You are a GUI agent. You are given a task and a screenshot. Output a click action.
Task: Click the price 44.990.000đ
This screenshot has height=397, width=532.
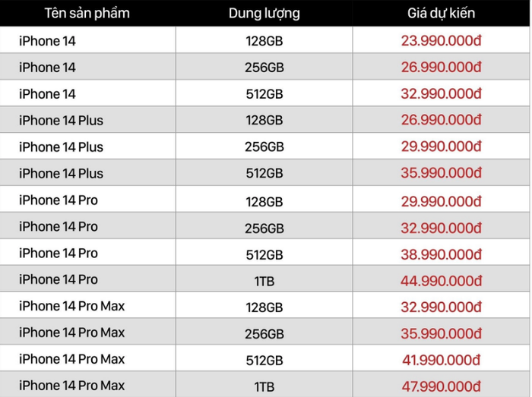click(441, 281)
